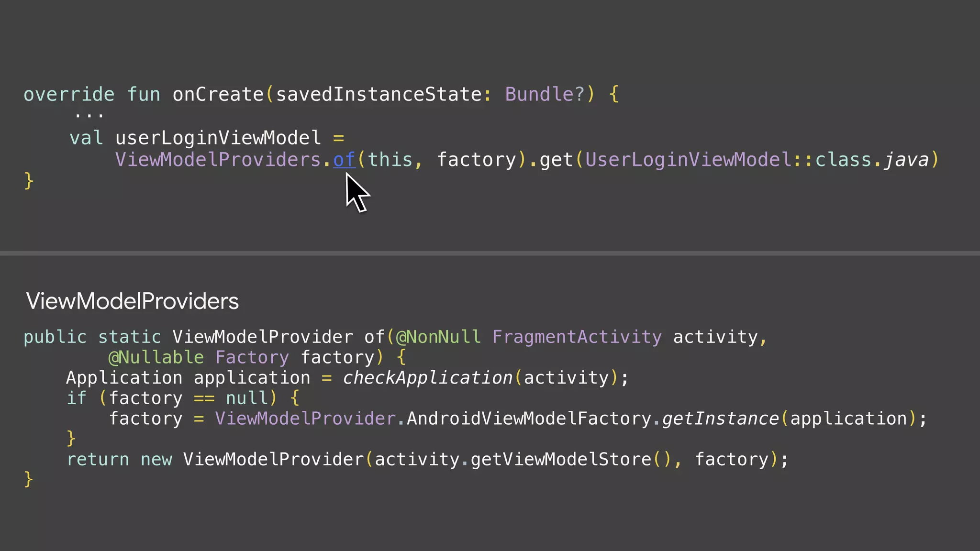Click 'null' in the if condition

point(247,398)
